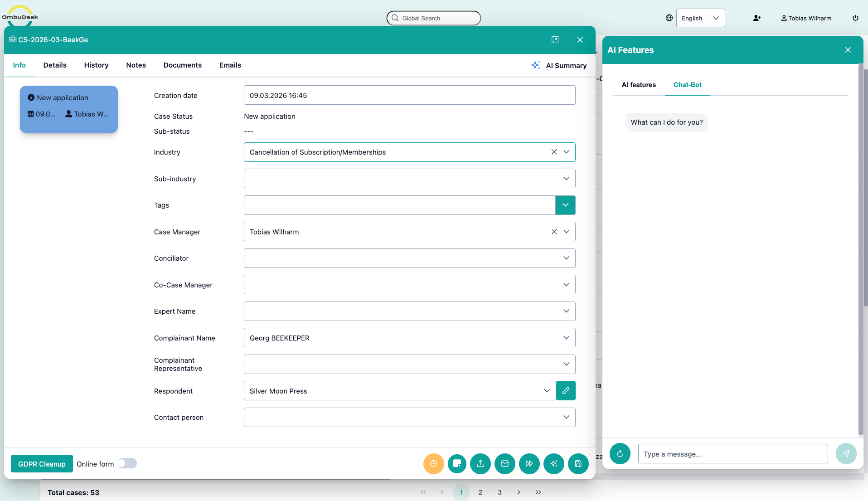Click the add user icon in header
The image size is (868, 501).
click(x=756, y=18)
